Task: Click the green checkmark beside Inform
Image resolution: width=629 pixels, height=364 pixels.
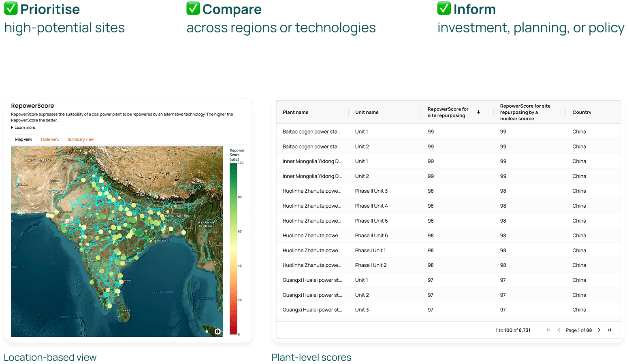Action: pos(444,9)
